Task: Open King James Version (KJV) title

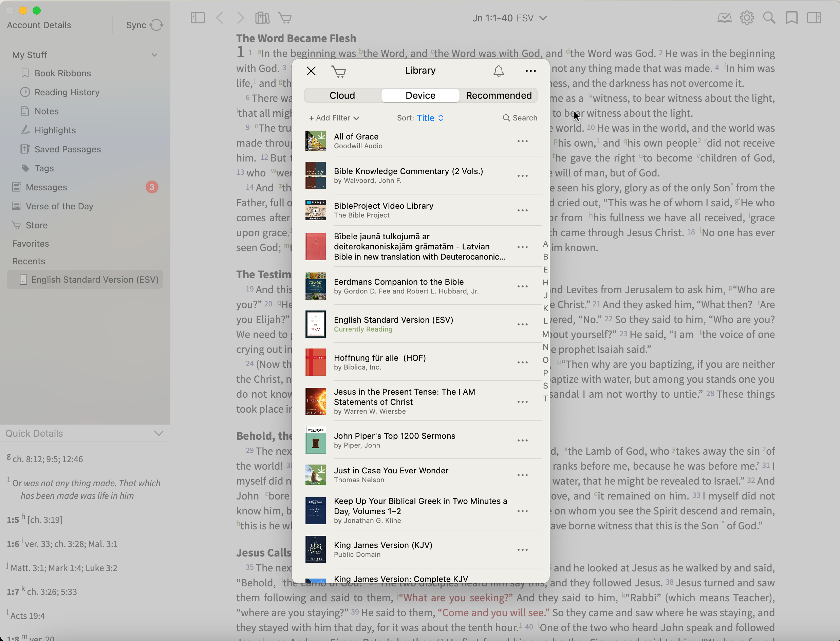Action: (383, 545)
